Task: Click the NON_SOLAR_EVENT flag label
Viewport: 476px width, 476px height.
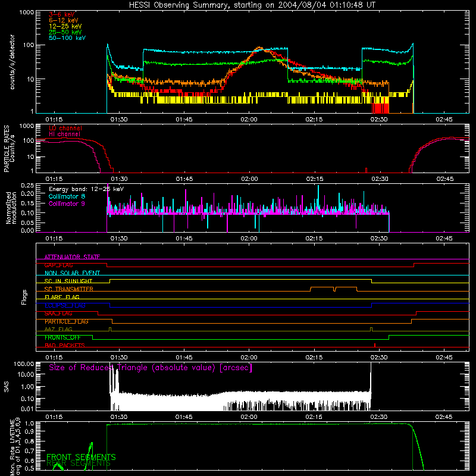Action: tap(72, 273)
